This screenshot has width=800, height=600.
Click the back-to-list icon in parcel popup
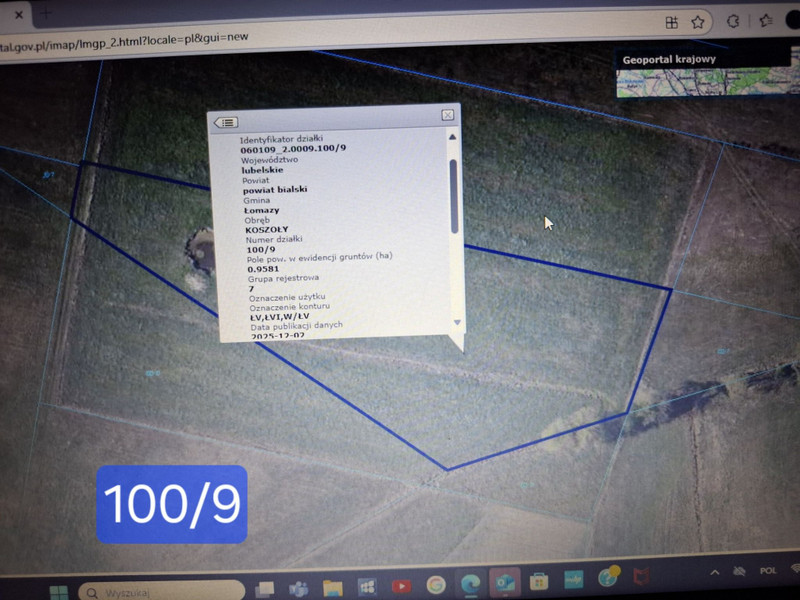(226, 122)
